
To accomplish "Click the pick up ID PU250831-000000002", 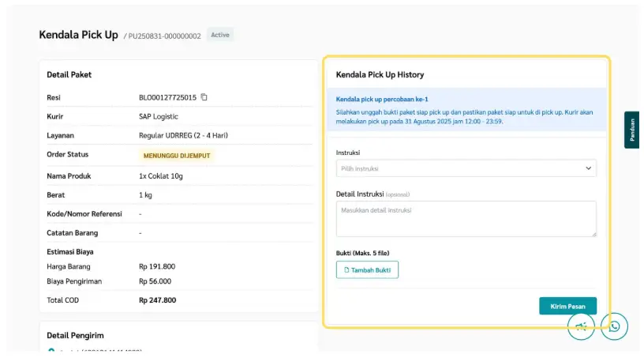I will 164,36.
